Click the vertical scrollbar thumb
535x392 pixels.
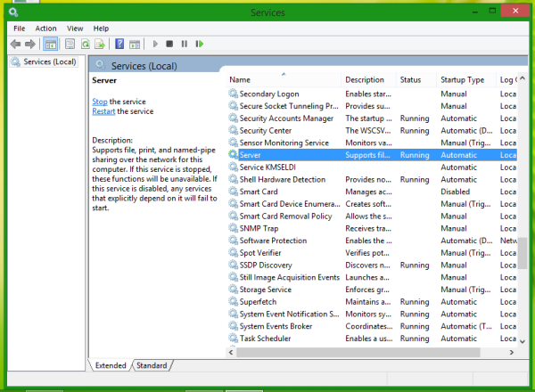[x=523, y=253]
